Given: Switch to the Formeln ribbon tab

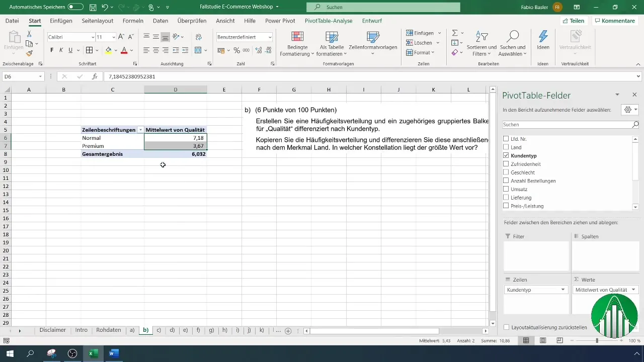Looking at the screenshot, I should click(133, 21).
